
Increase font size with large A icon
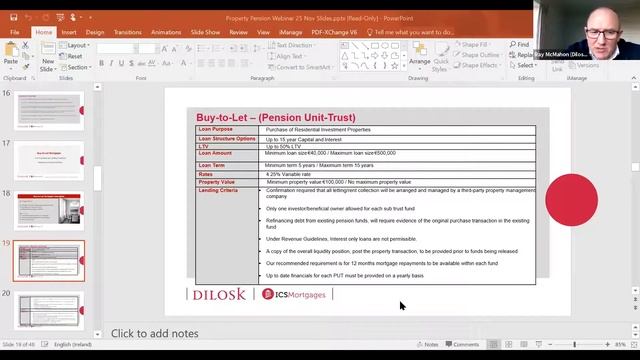coord(164,49)
